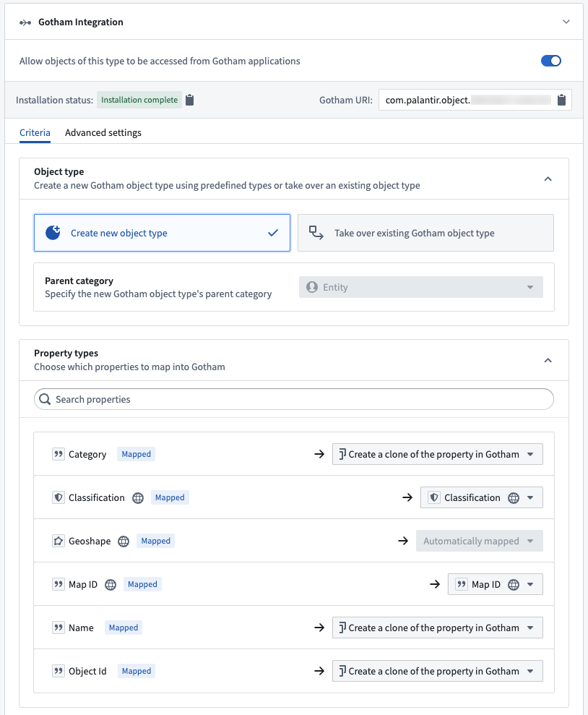Switch to the Criteria tab
The width and height of the screenshot is (588, 715).
(x=35, y=133)
